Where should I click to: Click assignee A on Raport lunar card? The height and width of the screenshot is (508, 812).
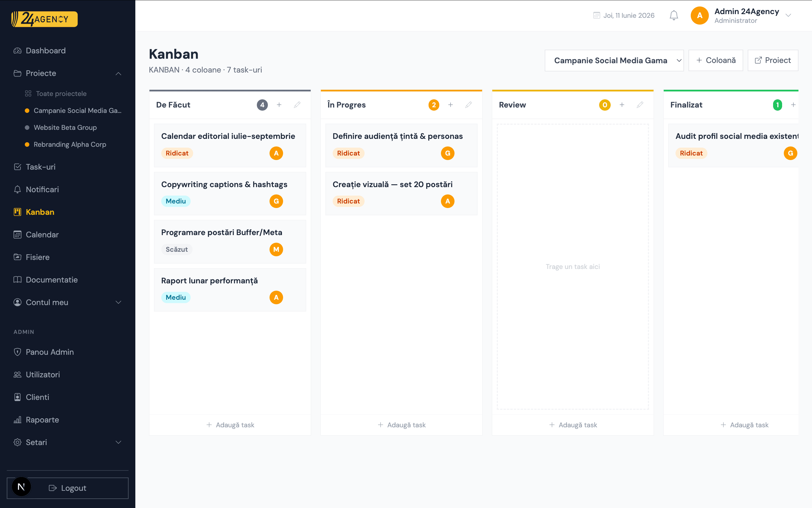tap(276, 297)
